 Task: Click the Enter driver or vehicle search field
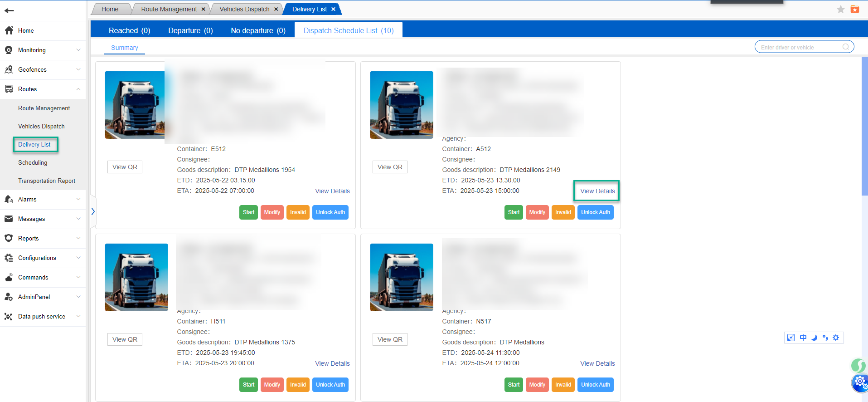tap(798, 47)
